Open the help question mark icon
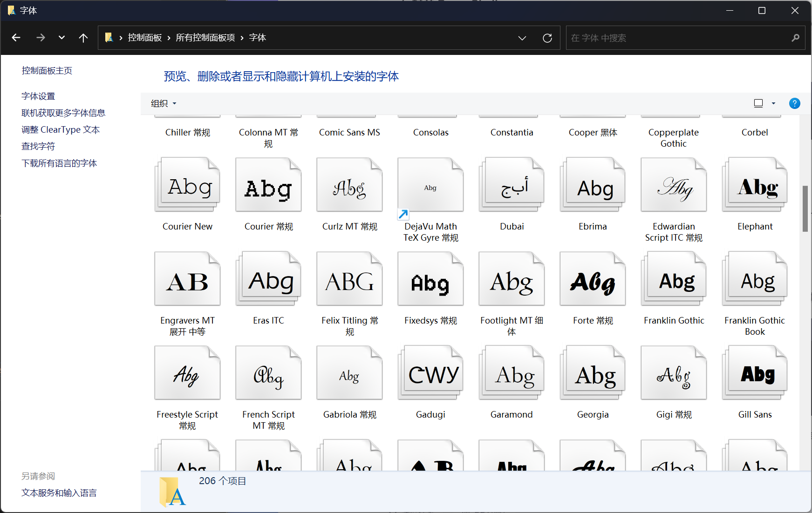Screen dimensions: 812x513 point(794,103)
